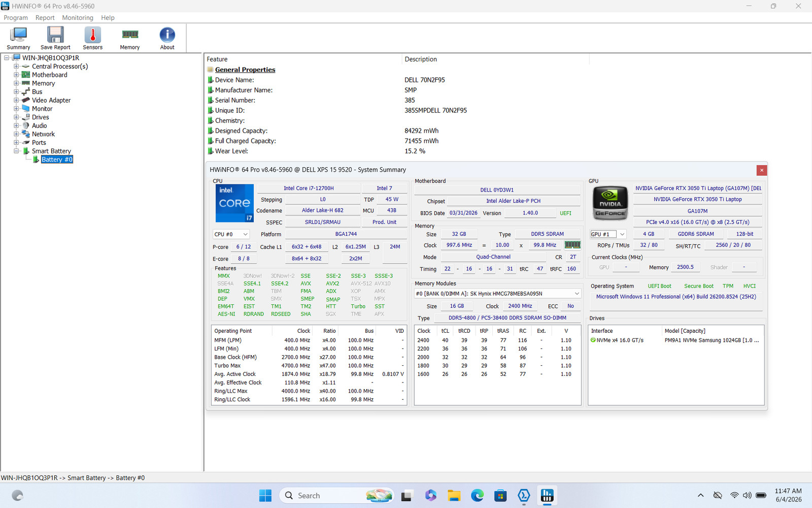Viewport: 812px width, 508px height.
Task: Select the Ports tree item
Action: click(x=39, y=143)
